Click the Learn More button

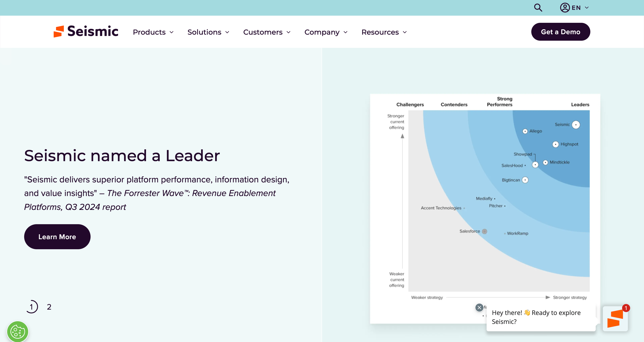point(57,236)
